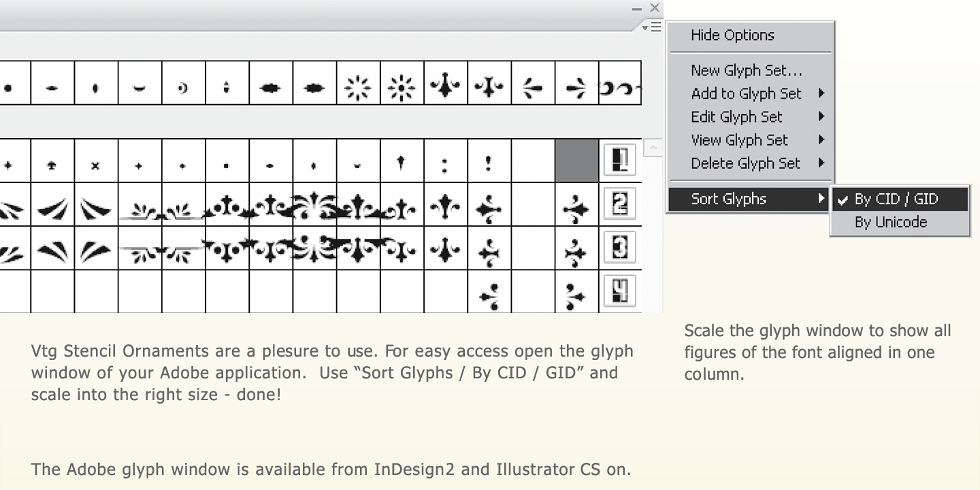Select the stencil numeral 2 glyph

(x=619, y=204)
